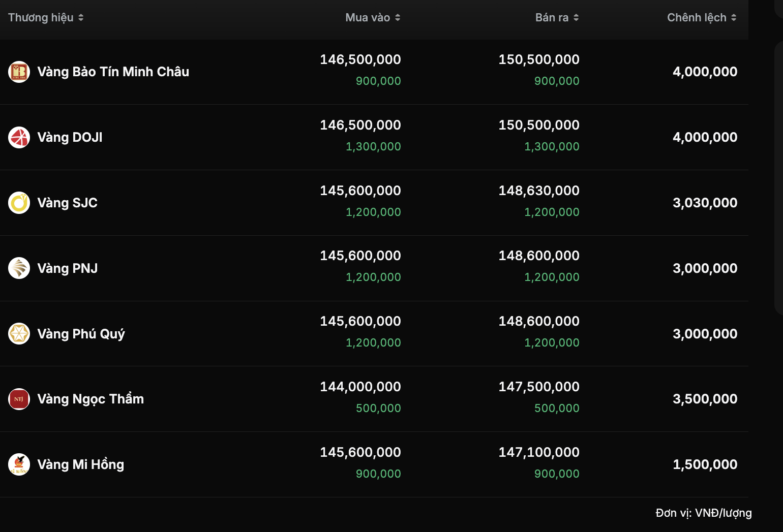This screenshot has width=783, height=532.
Task: Click SJC buy change 1,200,000
Action: point(373,212)
